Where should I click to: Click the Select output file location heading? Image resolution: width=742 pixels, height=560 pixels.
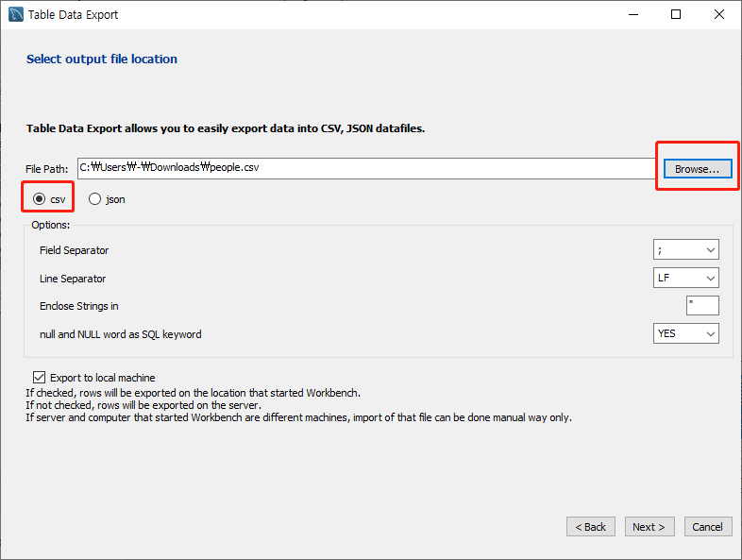[102, 59]
